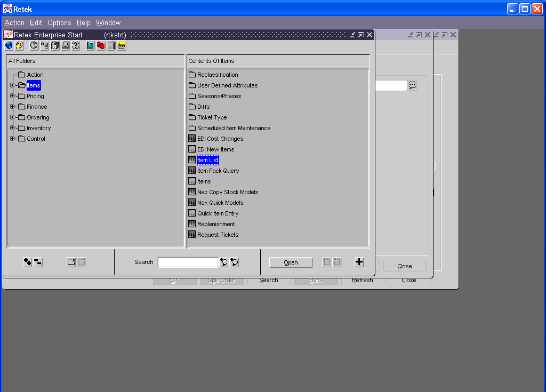This screenshot has height=392, width=546.
Task: Select the Seasons/Phases folder
Action: point(219,96)
